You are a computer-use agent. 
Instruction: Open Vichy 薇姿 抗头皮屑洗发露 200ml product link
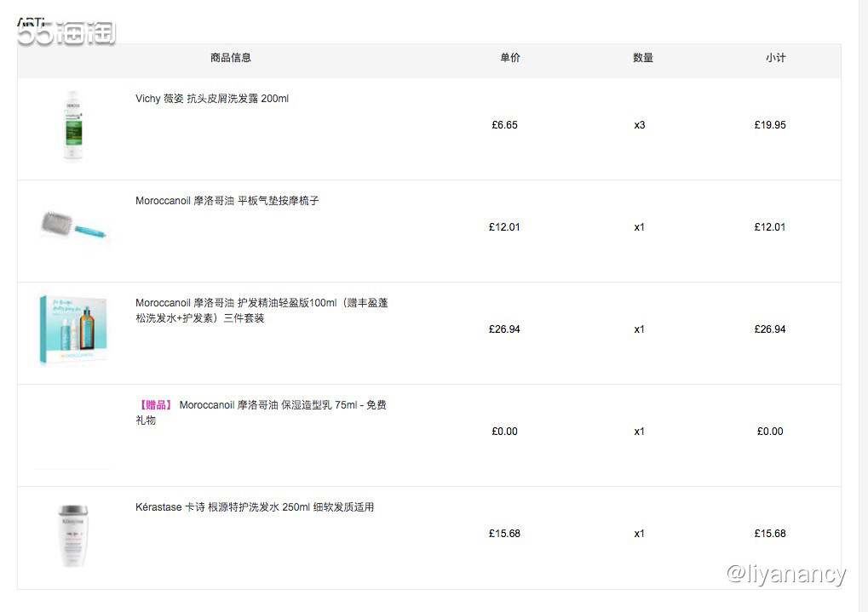click(x=212, y=99)
